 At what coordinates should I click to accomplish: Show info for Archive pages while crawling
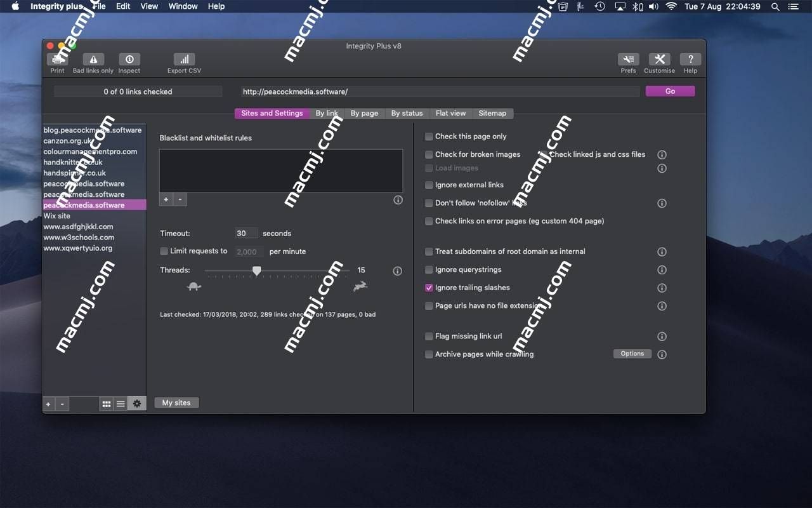coord(662,354)
